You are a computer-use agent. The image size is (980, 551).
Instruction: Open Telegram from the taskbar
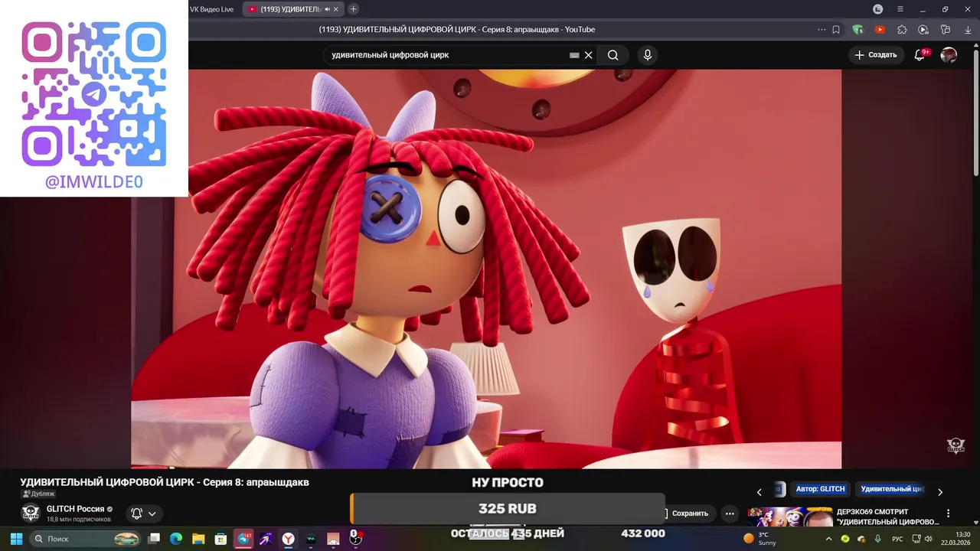tap(243, 539)
